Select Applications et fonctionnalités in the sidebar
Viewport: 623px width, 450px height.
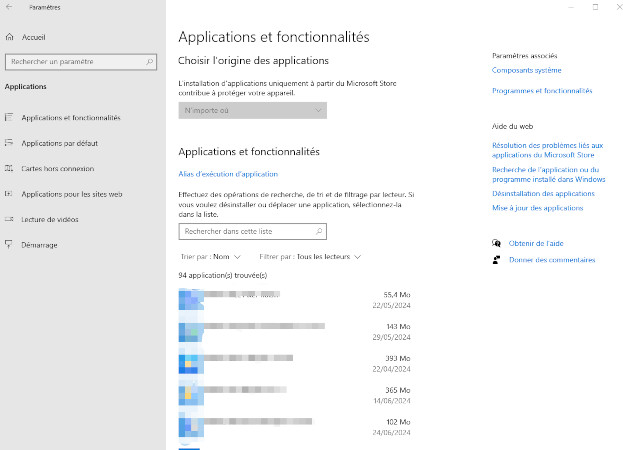click(x=71, y=118)
